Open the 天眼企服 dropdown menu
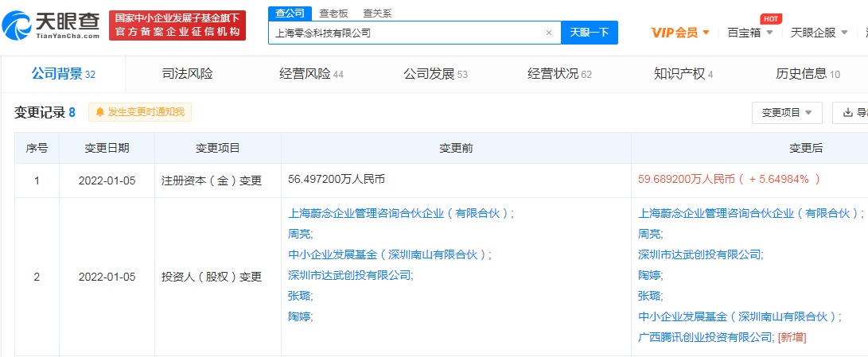This screenshot has height=357, width=868. click(819, 33)
